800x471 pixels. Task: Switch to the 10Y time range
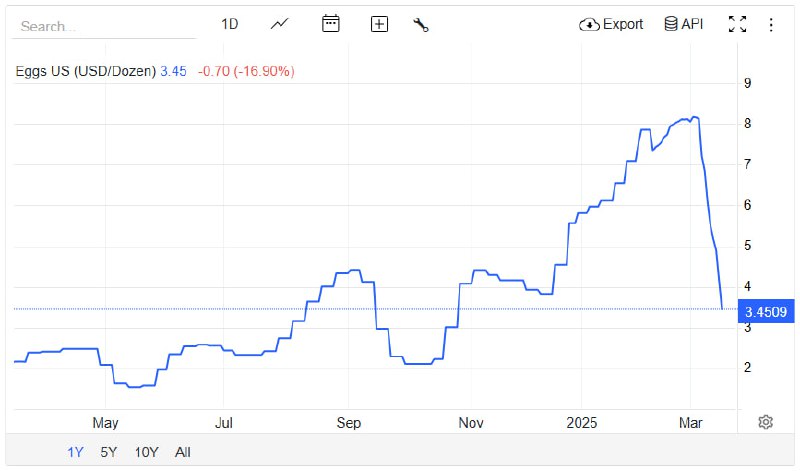[x=146, y=452]
